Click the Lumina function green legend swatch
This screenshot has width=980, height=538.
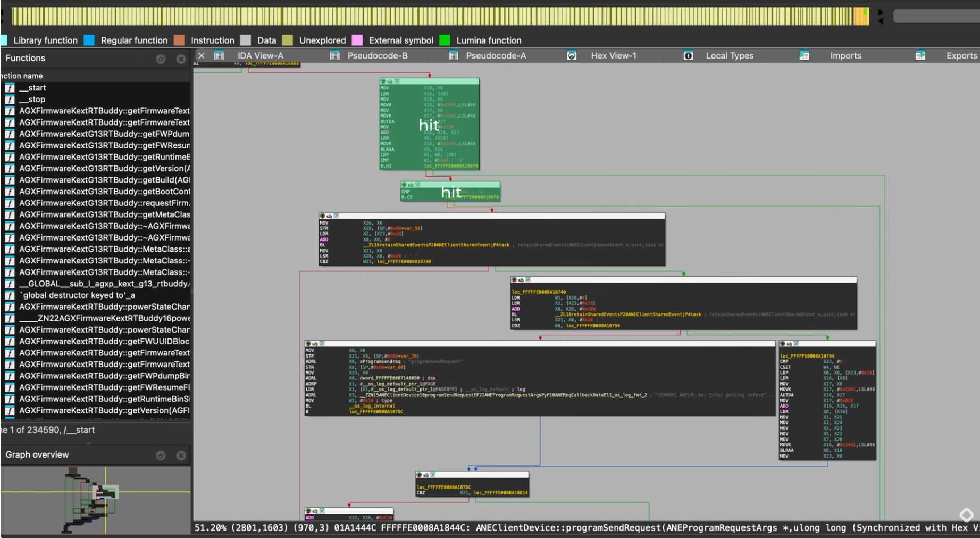(445, 40)
